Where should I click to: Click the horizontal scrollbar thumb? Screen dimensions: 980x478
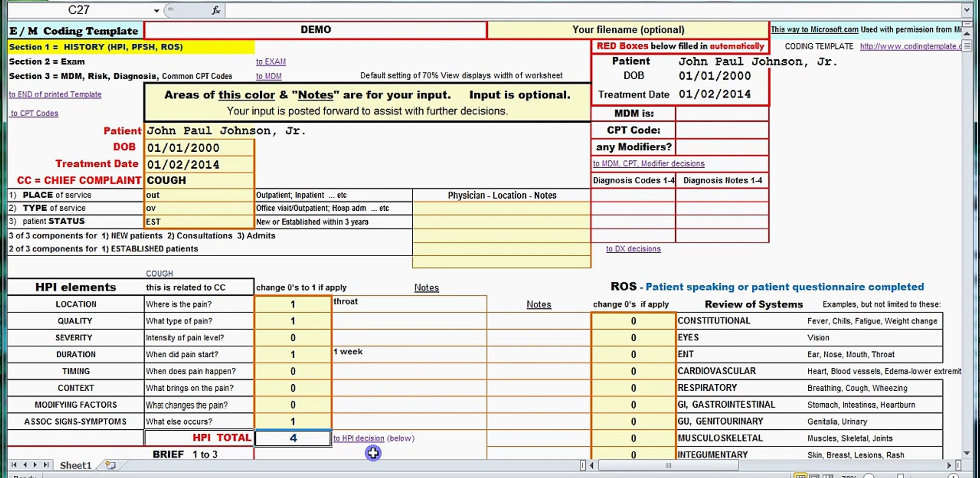668,465
